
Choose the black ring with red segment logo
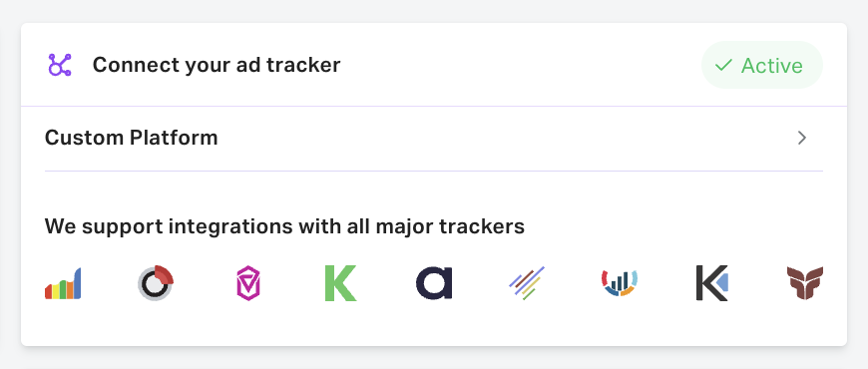pyautogui.click(x=156, y=283)
